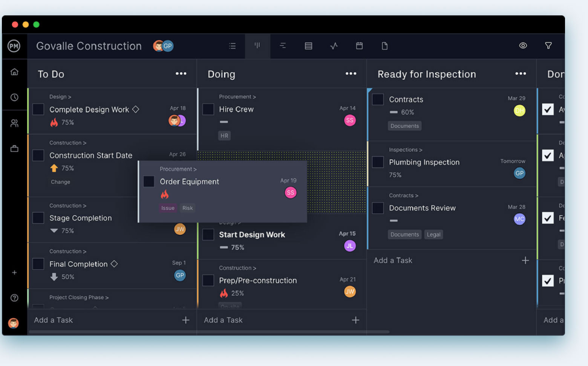
Task: Select the Documents tag on Contracts task
Action: pos(404,126)
